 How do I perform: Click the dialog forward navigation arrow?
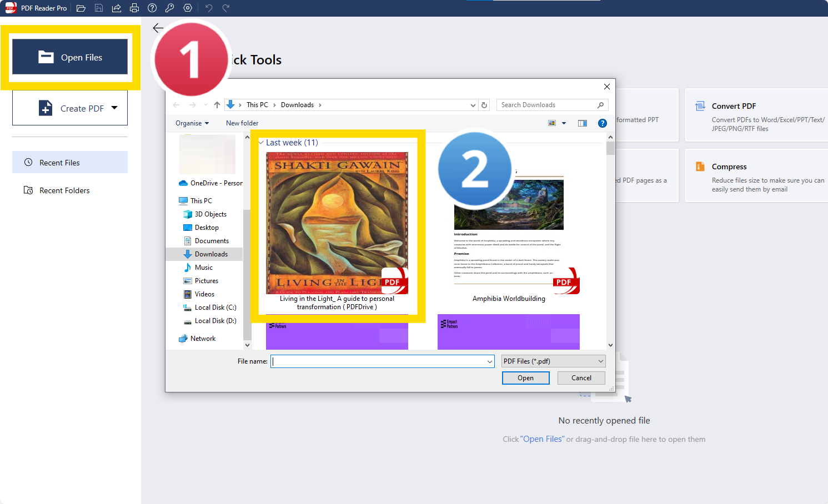pyautogui.click(x=193, y=105)
